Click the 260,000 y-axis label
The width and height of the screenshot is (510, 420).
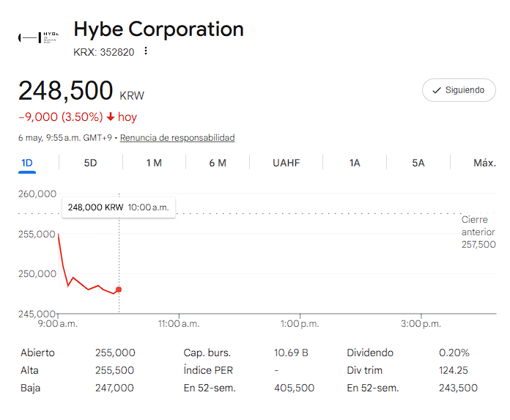tap(37, 194)
